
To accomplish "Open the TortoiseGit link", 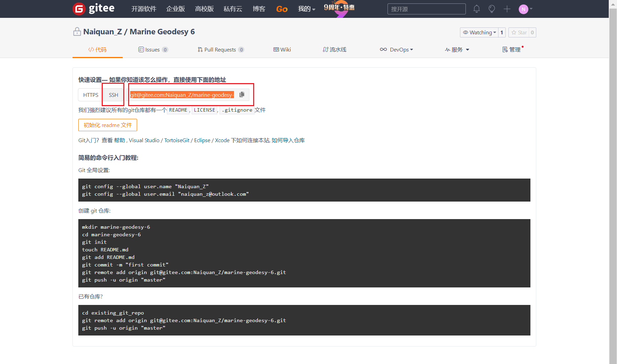I will [x=177, y=140].
